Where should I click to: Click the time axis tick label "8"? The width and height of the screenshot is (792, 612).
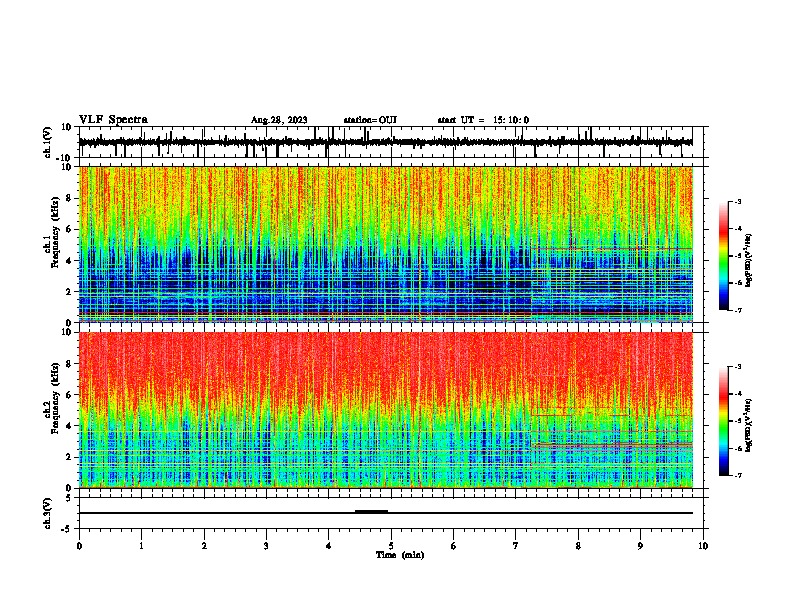click(578, 546)
